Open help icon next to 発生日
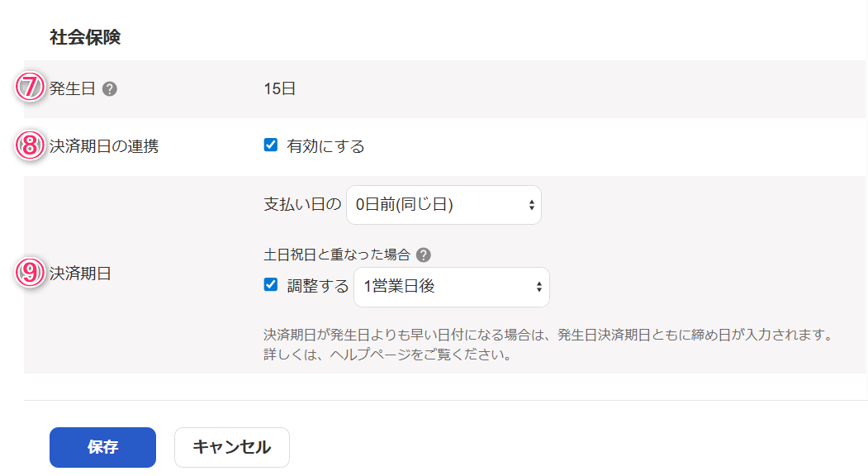 click(x=110, y=88)
